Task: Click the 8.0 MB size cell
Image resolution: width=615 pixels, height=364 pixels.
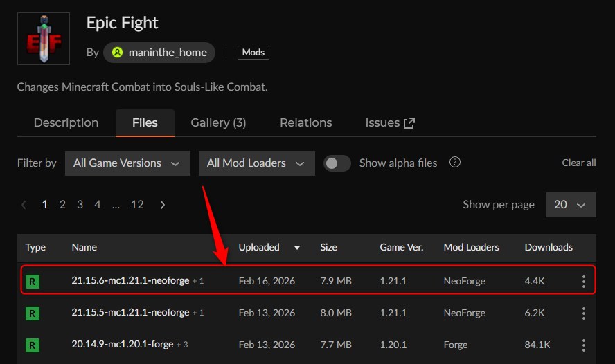Action: tap(336, 313)
